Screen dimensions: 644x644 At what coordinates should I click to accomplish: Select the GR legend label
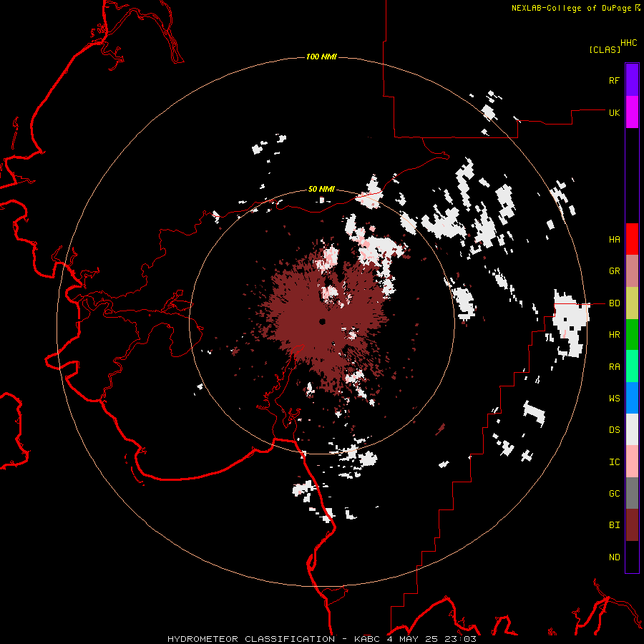pos(614,271)
